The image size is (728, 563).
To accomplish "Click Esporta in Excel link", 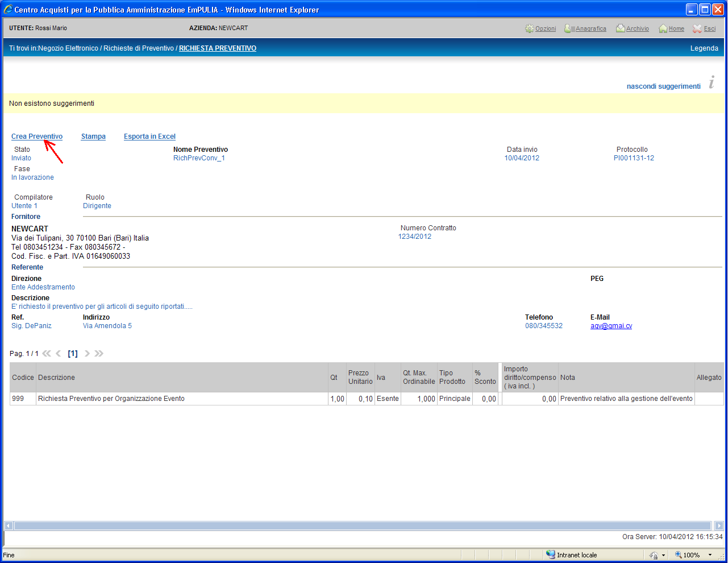I will (149, 136).
